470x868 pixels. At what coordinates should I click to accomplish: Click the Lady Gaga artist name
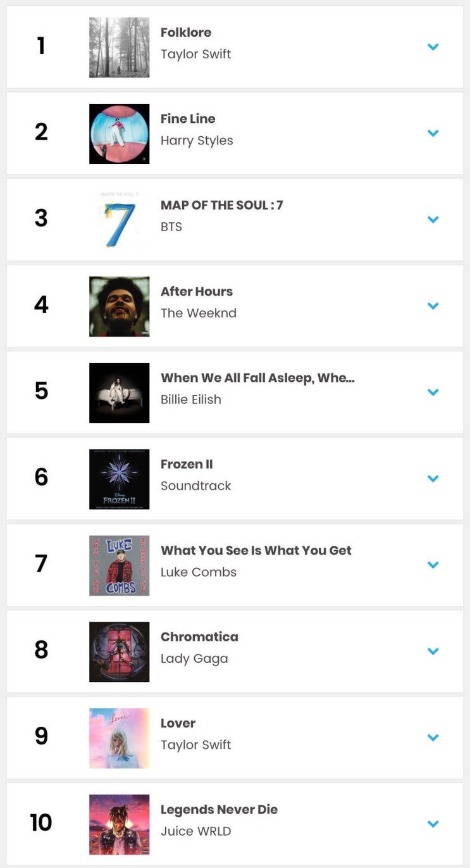[x=194, y=658]
